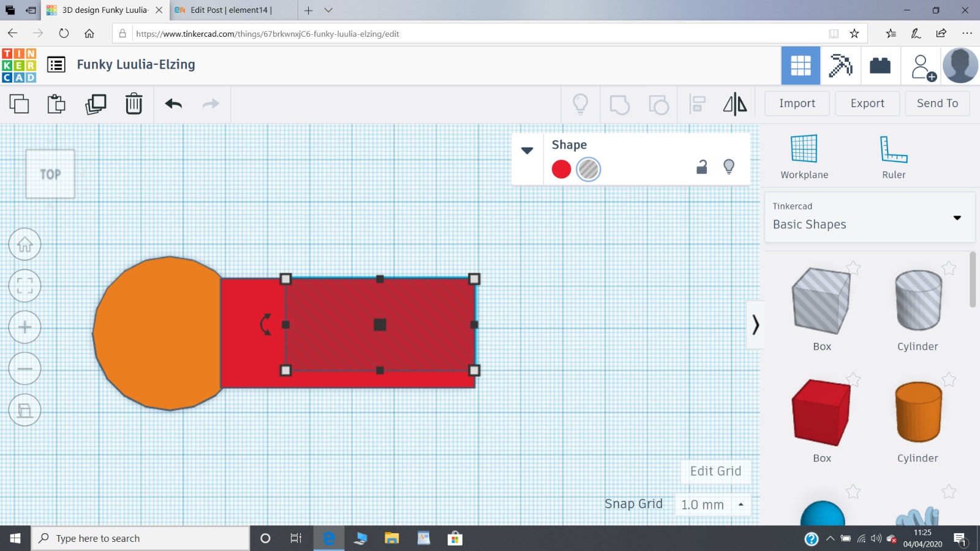Click Fit all in view icon
This screenshot has width=980, height=551.
pyautogui.click(x=25, y=286)
